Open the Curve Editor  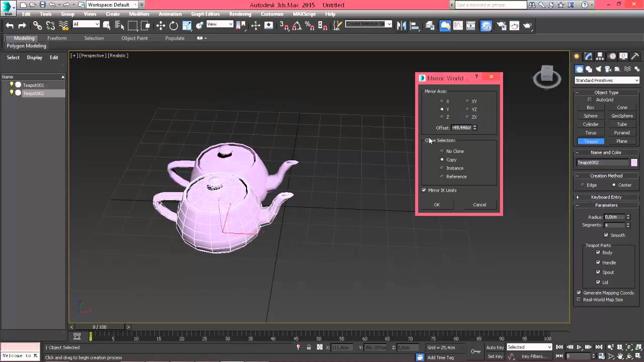[x=458, y=26]
